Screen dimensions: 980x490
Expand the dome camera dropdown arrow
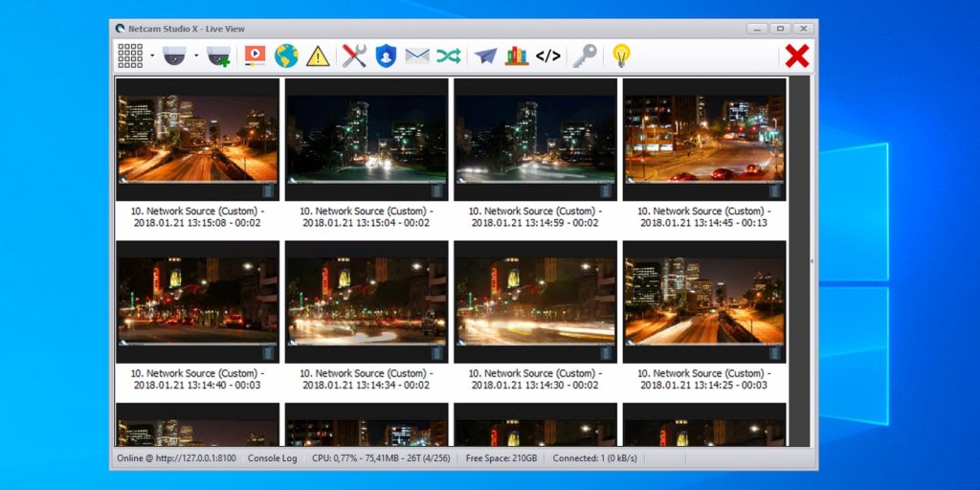click(x=195, y=56)
